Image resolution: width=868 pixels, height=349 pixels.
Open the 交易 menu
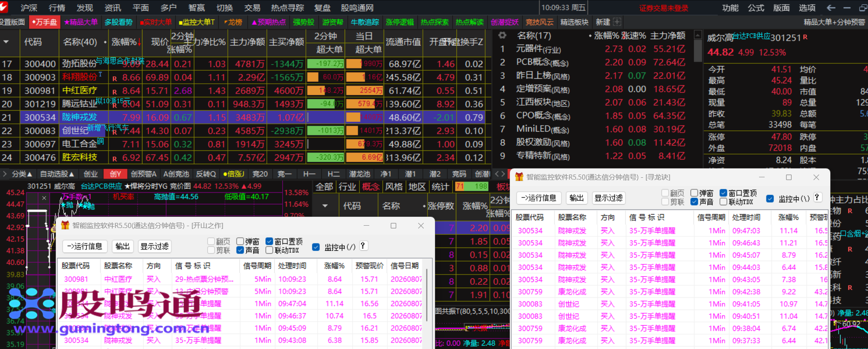coord(252,8)
